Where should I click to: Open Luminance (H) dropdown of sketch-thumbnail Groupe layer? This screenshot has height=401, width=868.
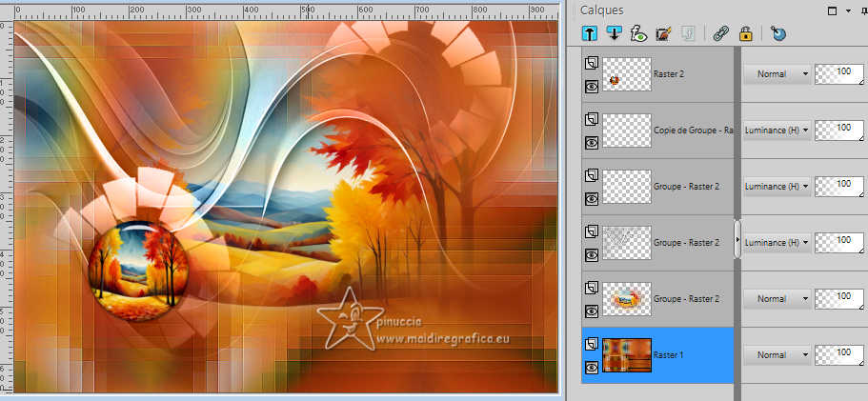(x=777, y=242)
